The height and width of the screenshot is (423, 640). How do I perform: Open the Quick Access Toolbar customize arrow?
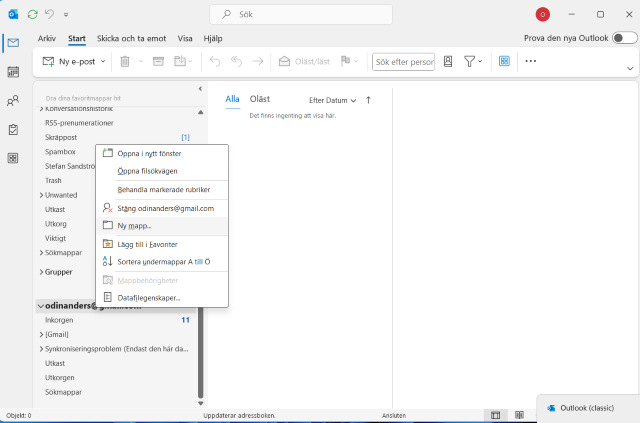coord(66,15)
